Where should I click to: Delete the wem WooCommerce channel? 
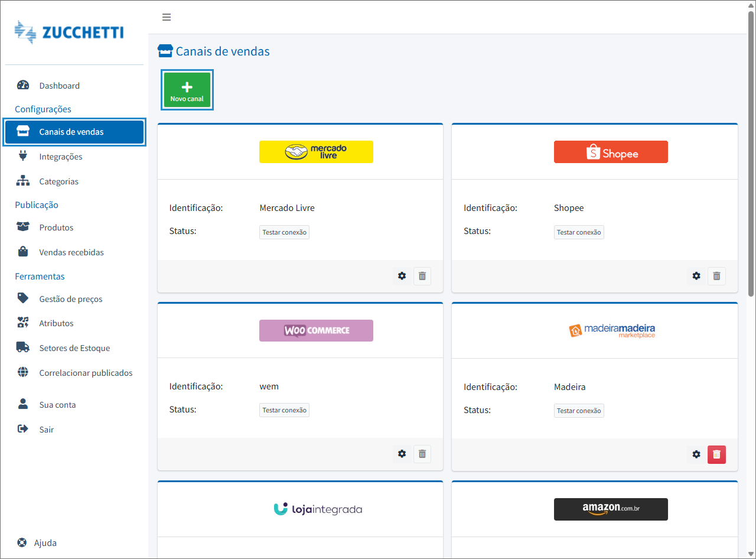[x=422, y=454]
